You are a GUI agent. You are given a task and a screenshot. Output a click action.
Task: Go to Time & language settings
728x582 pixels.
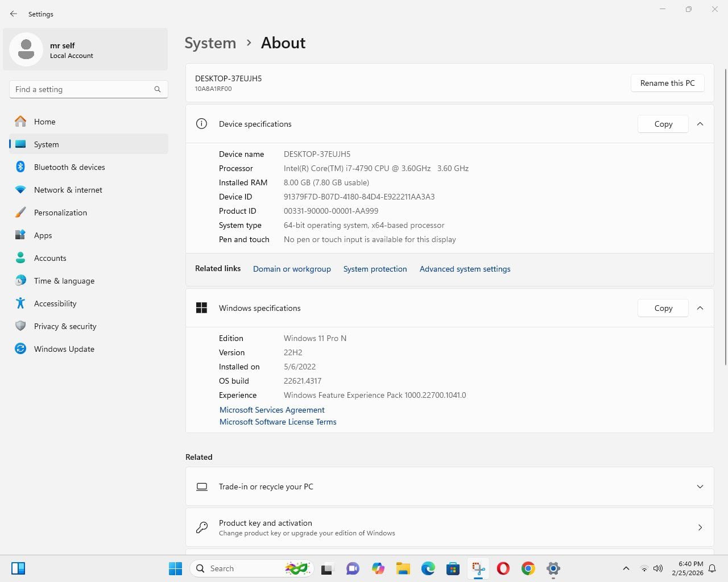click(x=89, y=281)
